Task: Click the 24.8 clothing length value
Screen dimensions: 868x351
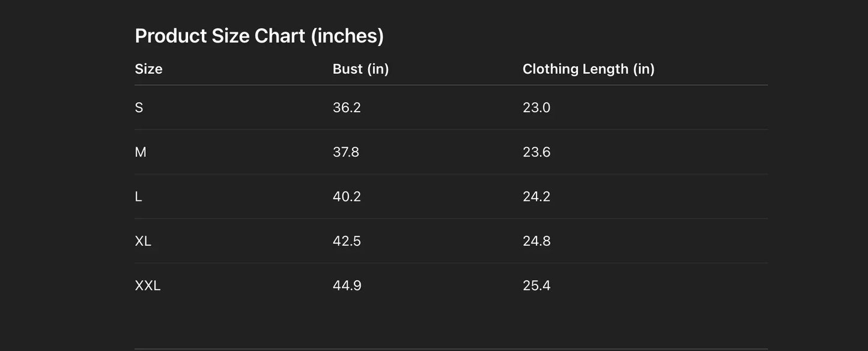Action: [x=536, y=241]
